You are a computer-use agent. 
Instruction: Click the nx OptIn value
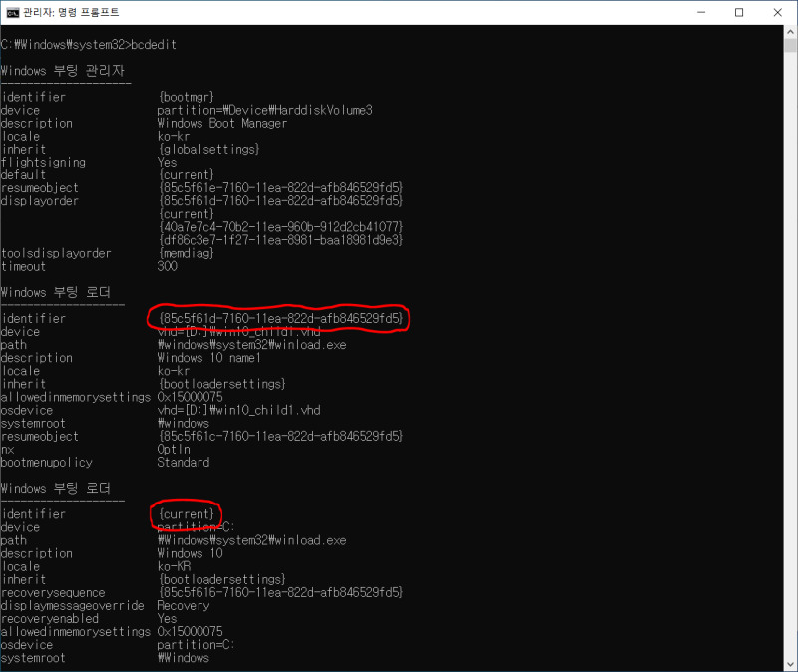coord(173,449)
